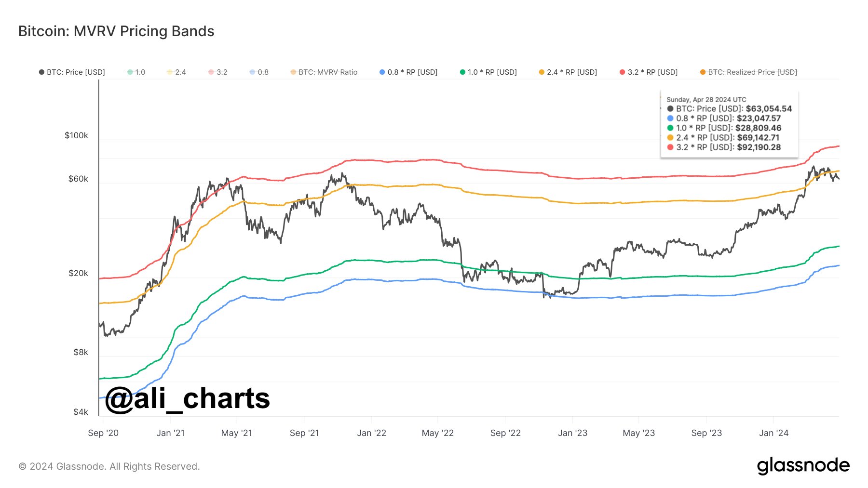Click the Jan '24 x-axis label
The width and height of the screenshot is (868, 488).
[774, 433]
